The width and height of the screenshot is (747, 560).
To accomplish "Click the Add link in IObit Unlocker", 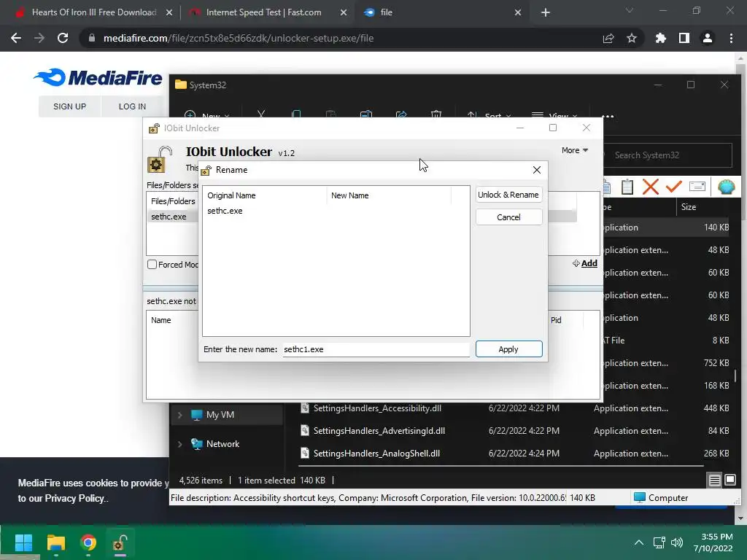I will tap(585, 263).
